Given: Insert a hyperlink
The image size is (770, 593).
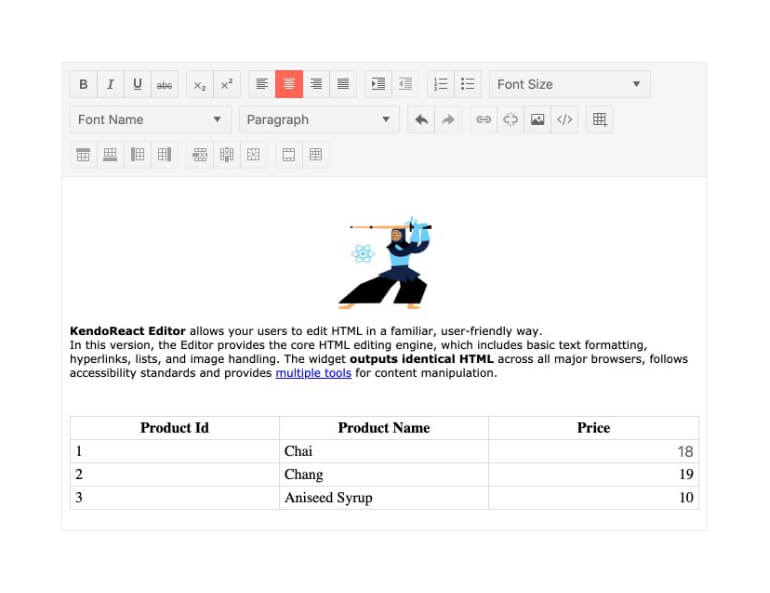Looking at the screenshot, I should [483, 120].
